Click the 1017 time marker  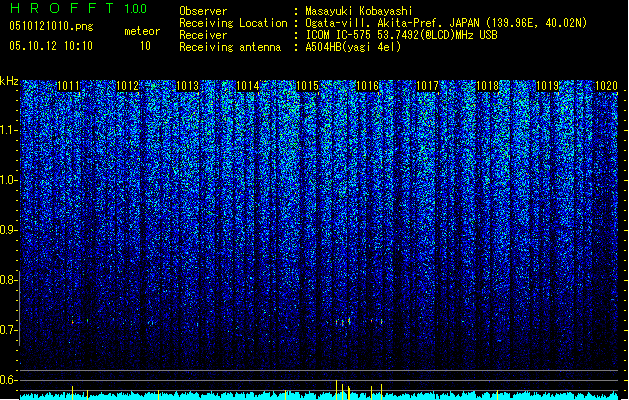pos(428,86)
